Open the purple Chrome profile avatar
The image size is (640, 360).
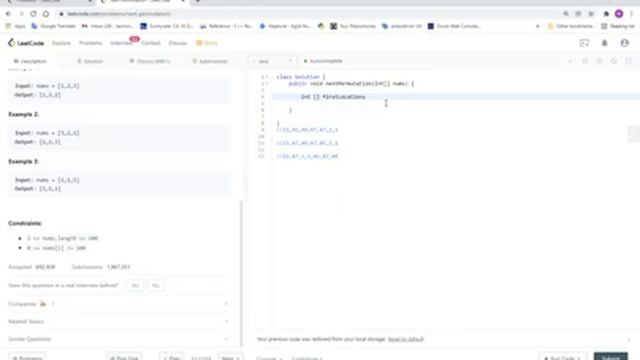tap(619, 14)
